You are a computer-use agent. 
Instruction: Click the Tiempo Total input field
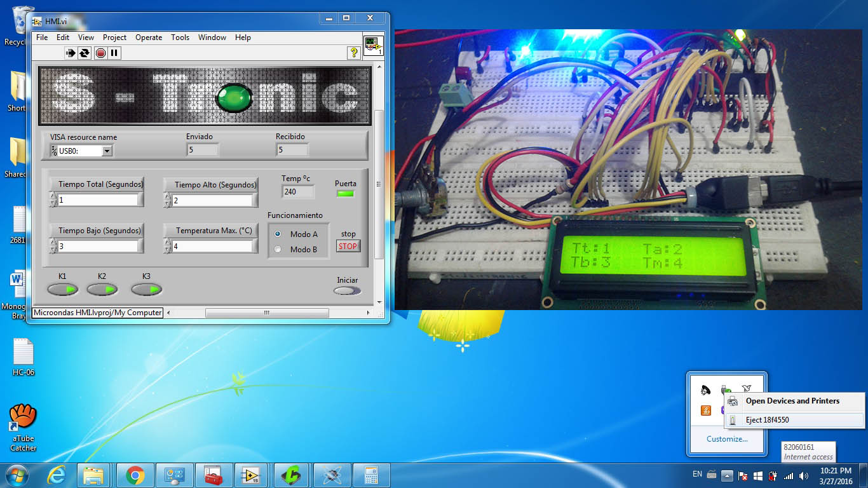pyautogui.click(x=98, y=200)
